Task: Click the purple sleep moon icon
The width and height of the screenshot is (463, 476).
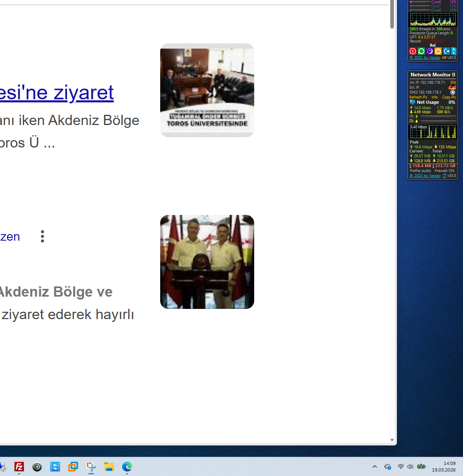Action: tap(429, 51)
